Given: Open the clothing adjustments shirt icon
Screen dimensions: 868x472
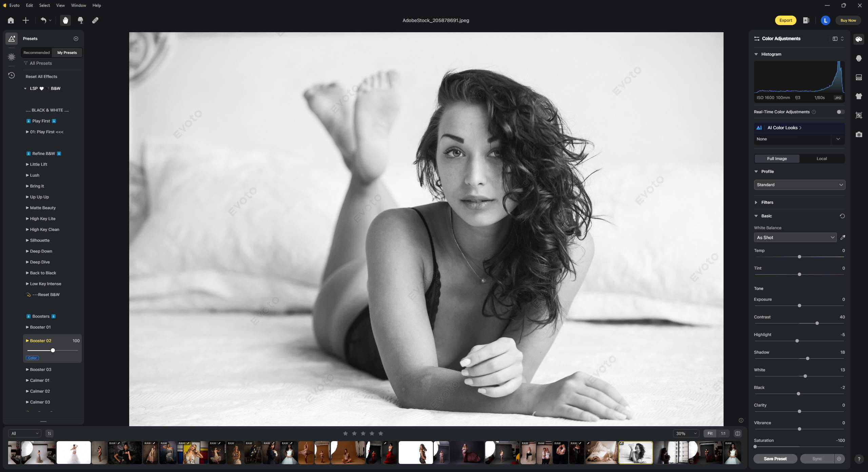Looking at the screenshot, I should point(859,96).
